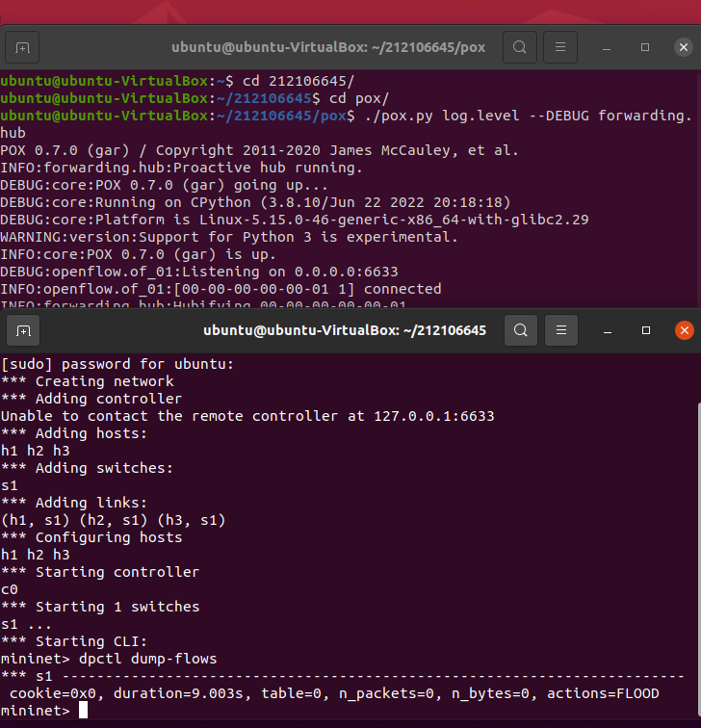Click 'going up...' debug line
The width and height of the screenshot is (701, 728).
tap(164, 185)
